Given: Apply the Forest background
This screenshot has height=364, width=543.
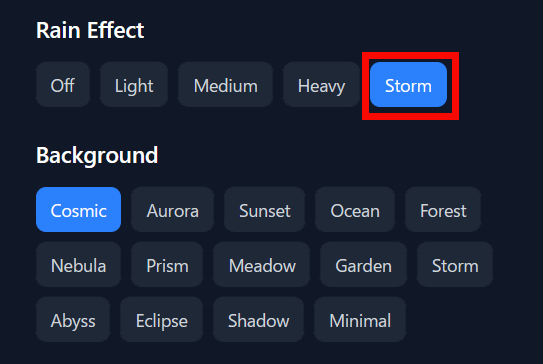Looking at the screenshot, I should click(x=443, y=210).
